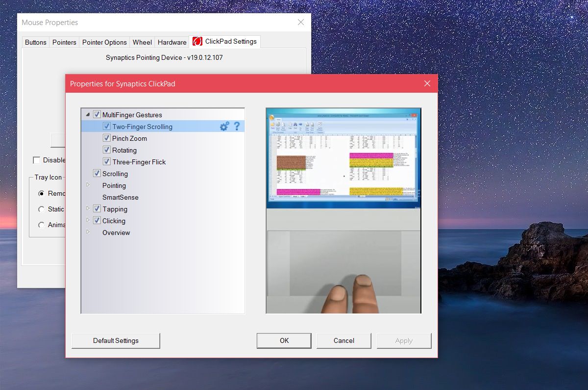
Task: Switch to Pointer Options tab
Action: click(x=104, y=42)
